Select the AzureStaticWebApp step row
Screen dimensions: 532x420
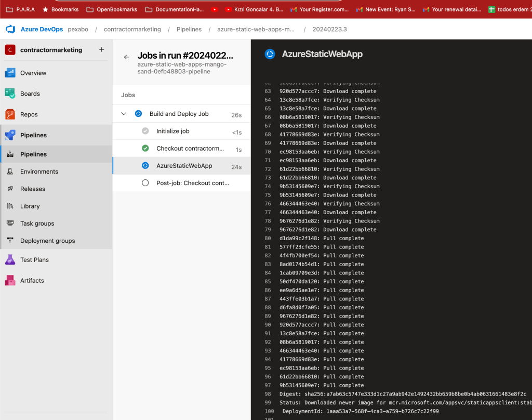[x=181, y=166]
